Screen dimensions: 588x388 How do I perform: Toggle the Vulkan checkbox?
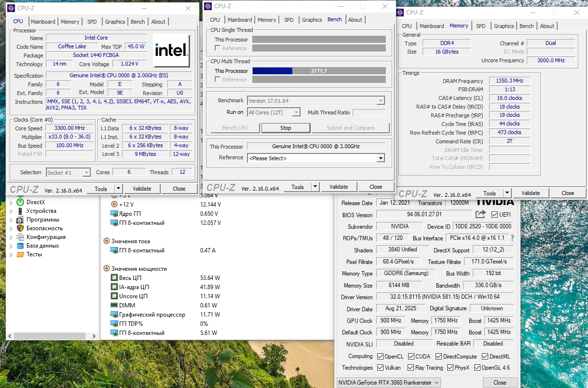click(x=380, y=368)
